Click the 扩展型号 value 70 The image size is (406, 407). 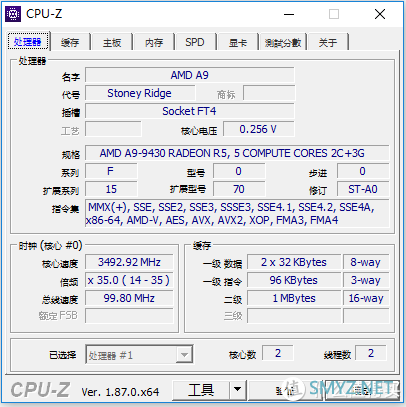tap(239, 189)
